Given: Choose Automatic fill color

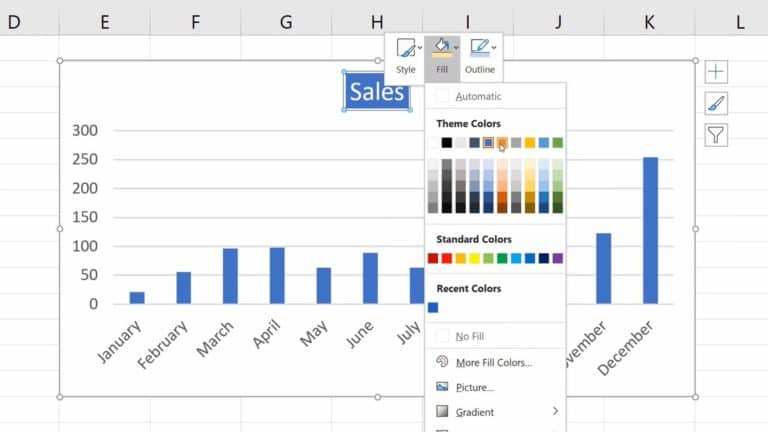Looking at the screenshot, I should pyautogui.click(x=495, y=96).
